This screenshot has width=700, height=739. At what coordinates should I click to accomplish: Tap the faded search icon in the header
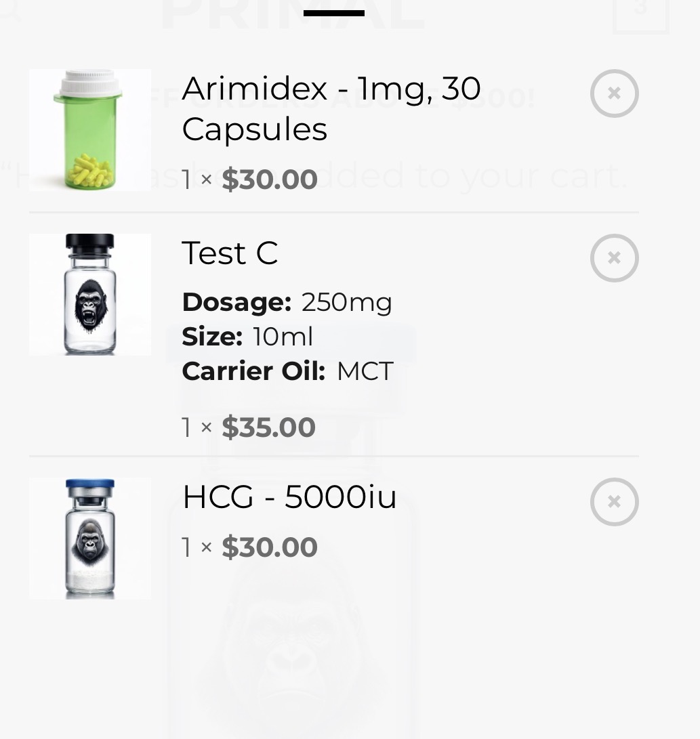[x=9, y=11]
